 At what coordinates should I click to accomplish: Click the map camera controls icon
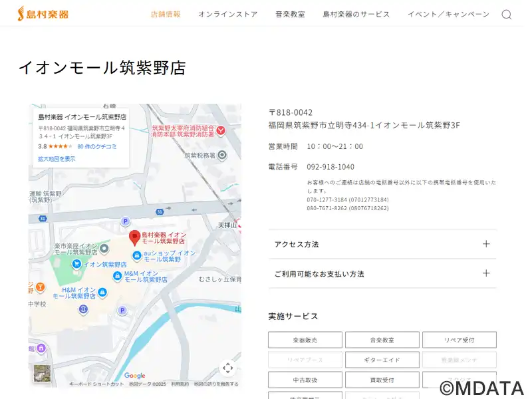point(227,368)
